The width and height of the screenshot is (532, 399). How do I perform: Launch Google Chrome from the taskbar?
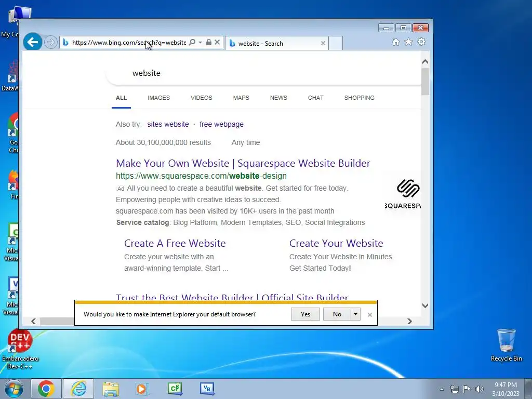point(46,389)
